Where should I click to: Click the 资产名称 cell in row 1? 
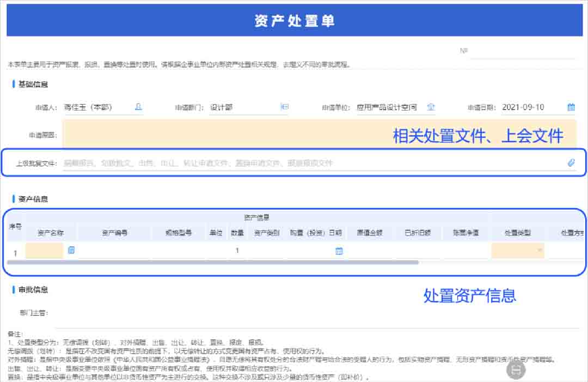click(x=44, y=250)
